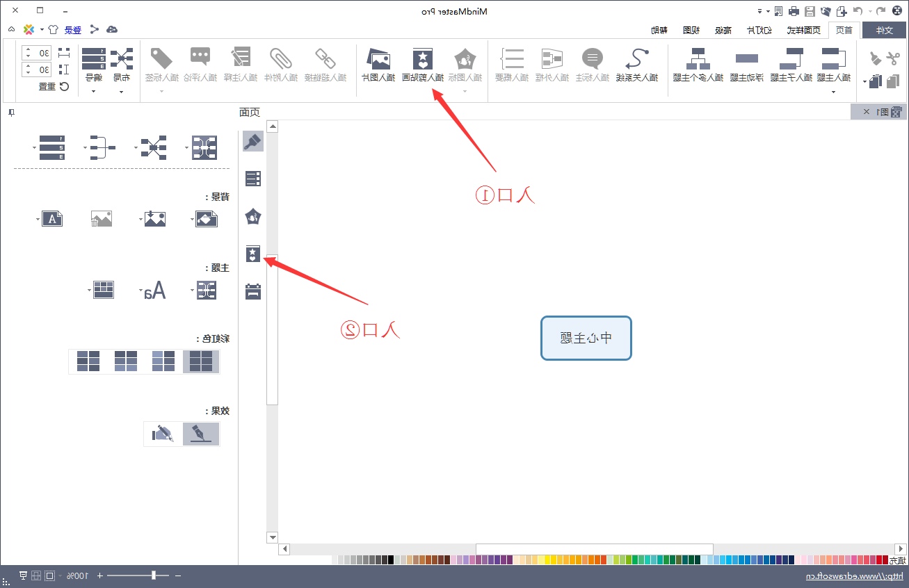Image resolution: width=909 pixels, height=588 pixels.
Task: Insert a Relationship line (插入关系线)
Action: coord(637,59)
